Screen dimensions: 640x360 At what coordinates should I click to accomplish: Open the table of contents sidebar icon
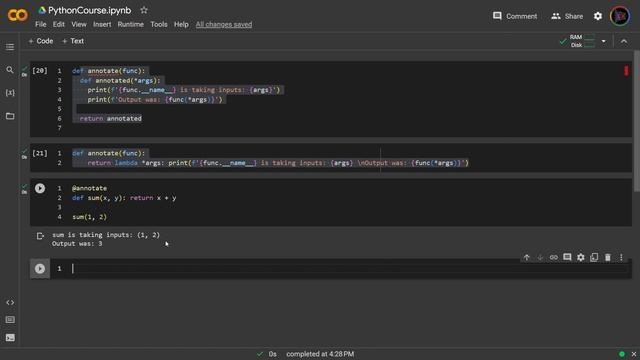point(10,47)
